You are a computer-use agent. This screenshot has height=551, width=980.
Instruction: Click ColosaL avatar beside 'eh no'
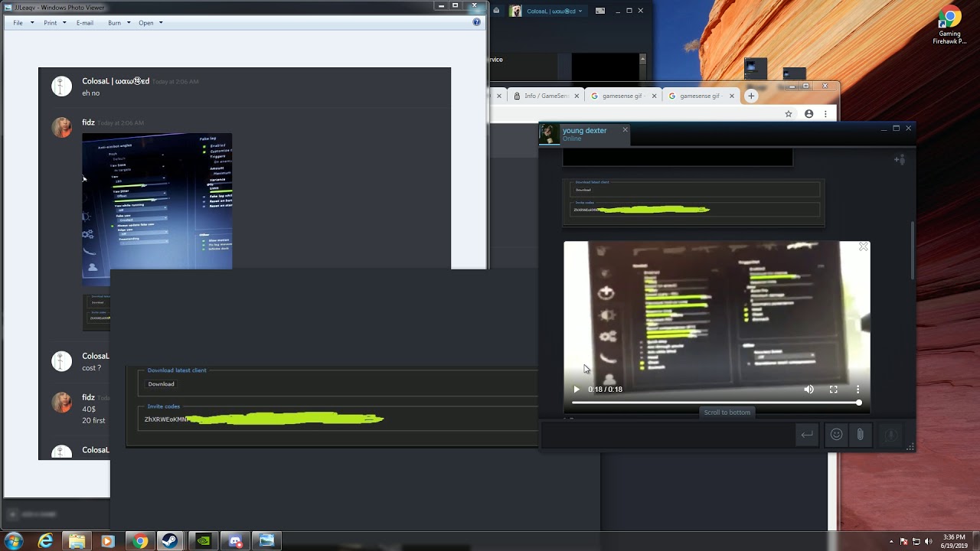tap(61, 86)
